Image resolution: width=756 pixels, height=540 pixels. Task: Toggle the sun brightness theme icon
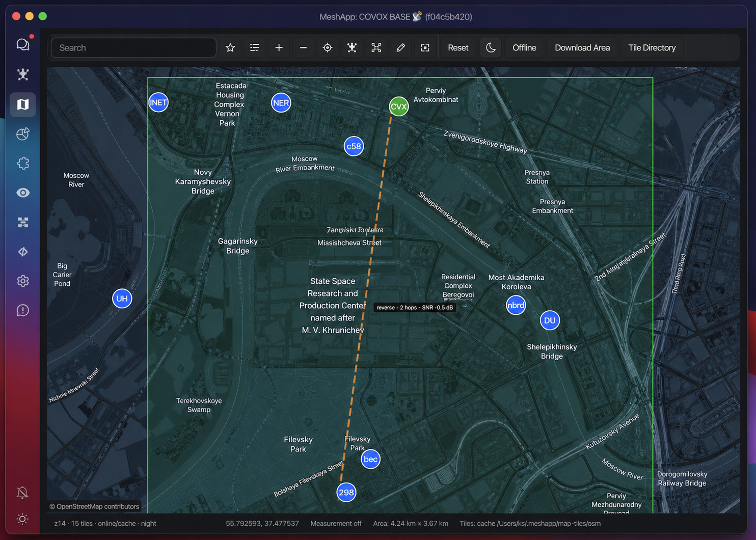(22, 519)
